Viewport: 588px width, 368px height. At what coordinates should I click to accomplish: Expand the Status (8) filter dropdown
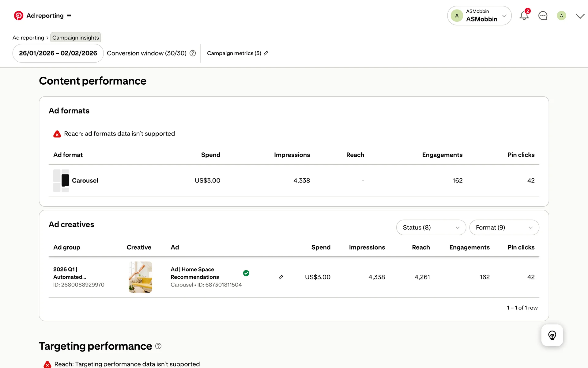coord(431,228)
